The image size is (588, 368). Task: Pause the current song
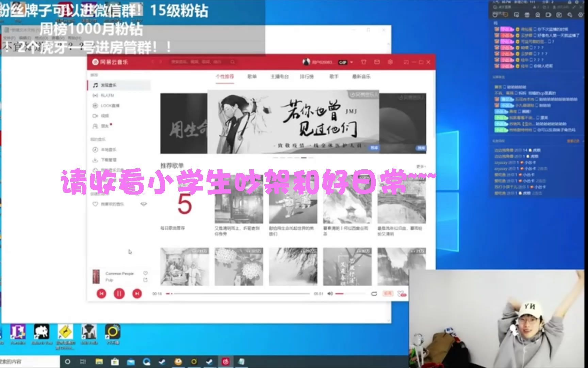(119, 293)
